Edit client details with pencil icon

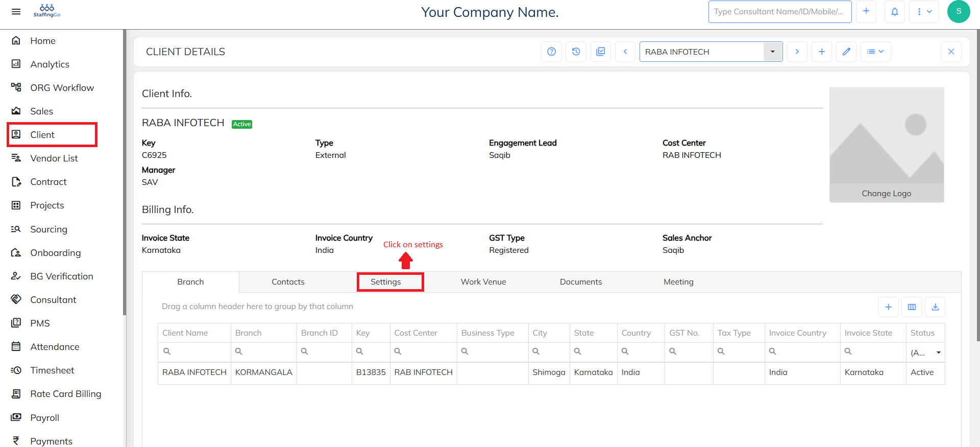click(x=846, y=52)
